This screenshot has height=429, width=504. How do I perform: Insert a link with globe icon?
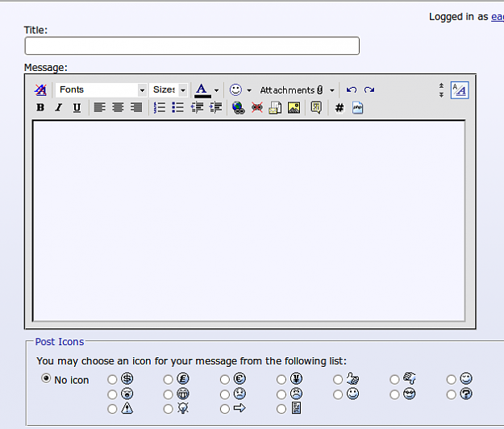[x=239, y=108]
